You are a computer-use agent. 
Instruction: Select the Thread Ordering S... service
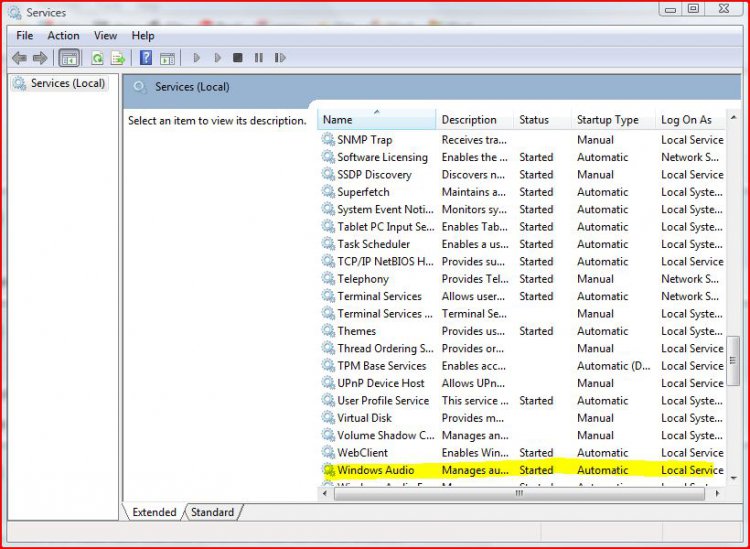click(x=385, y=349)
